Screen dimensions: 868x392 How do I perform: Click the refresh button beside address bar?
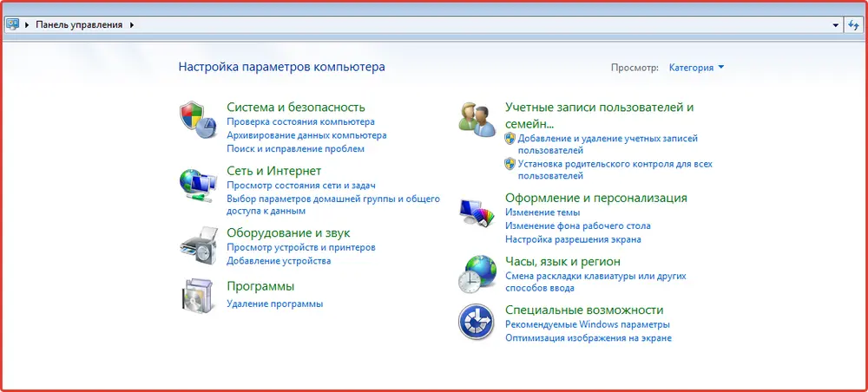click(853, 25)
